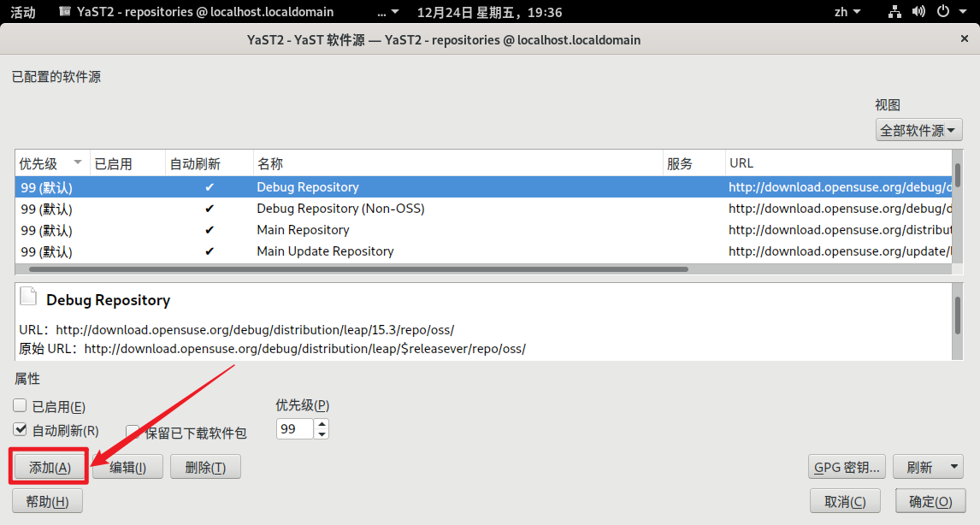This screenshot has height=525, width=980.
Task: Click the 编辑(I) button
Action: click(127, 467)
